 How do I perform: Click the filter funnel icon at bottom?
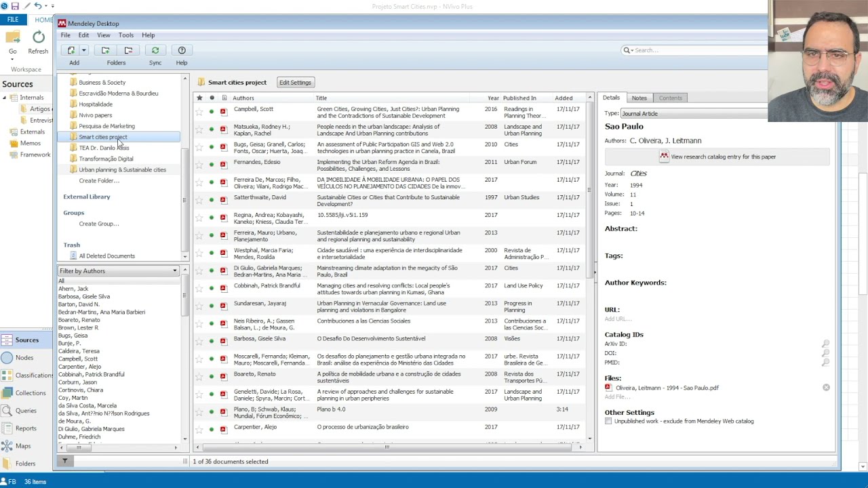(x=65, y=462)
